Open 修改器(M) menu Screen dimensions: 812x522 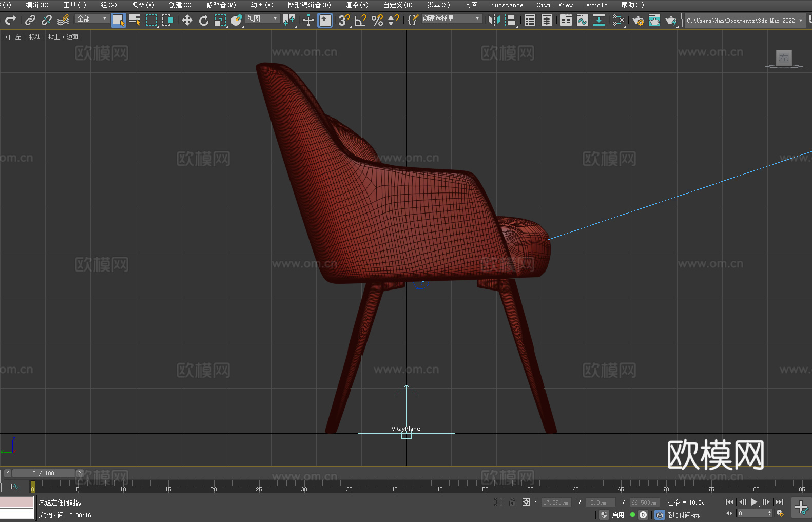pos(221,5)
